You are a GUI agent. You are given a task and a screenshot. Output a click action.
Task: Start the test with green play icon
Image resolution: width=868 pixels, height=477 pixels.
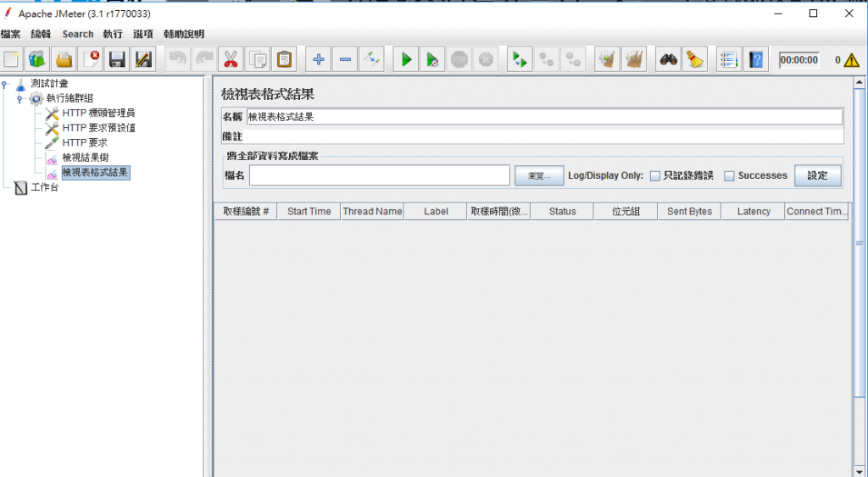point(406,59)
